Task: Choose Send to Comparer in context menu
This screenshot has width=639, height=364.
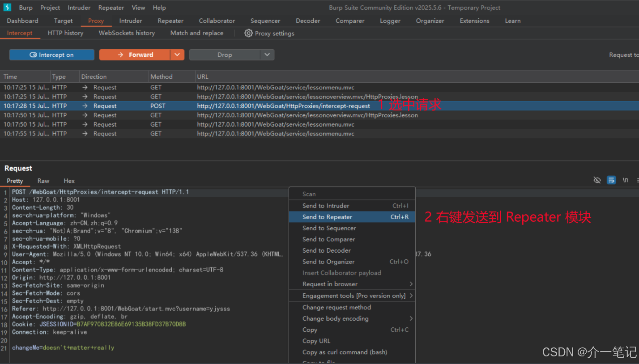Action: 352,239
